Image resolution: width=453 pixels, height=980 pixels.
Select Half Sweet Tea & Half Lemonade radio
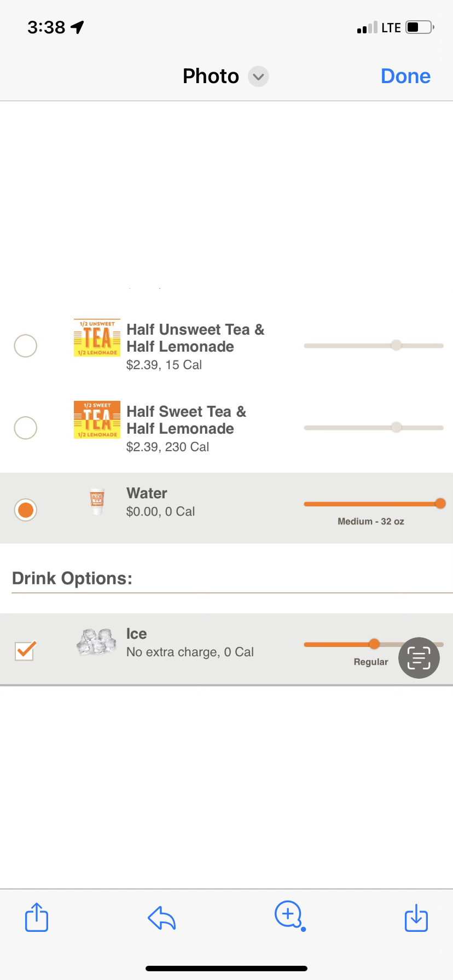(x=26, y=428)
